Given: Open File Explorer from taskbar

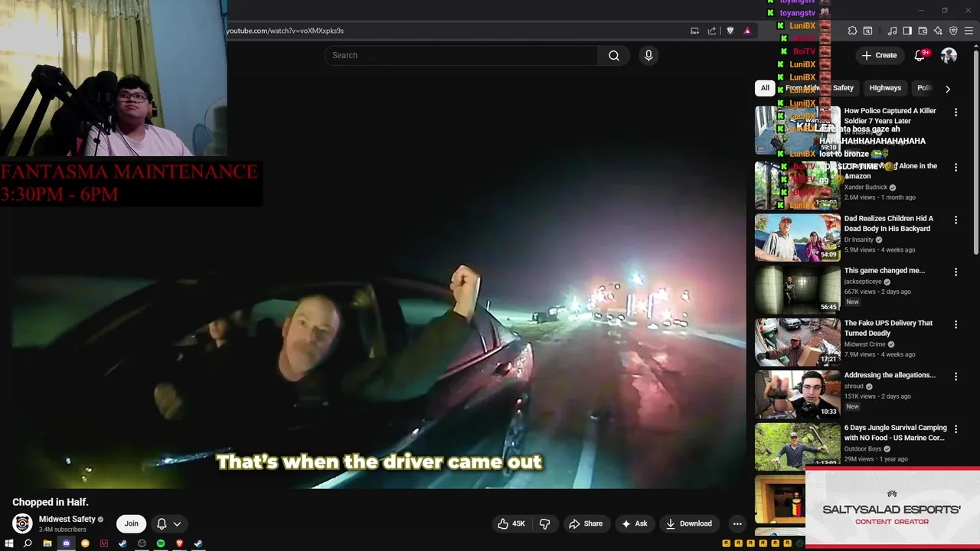Looking at the screenshot, I should point(47,543).
